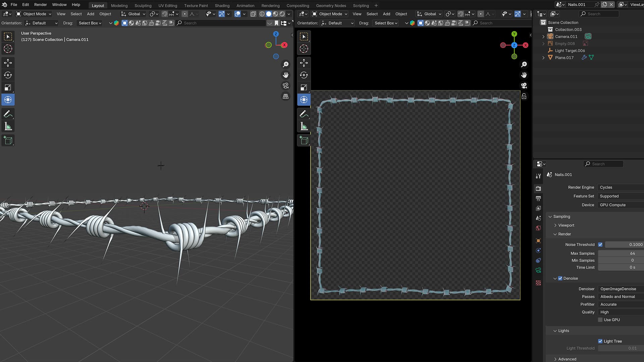Select the Move tool in left viewport
The height and width of the screenshot is (362, 644).
coord(8,63)
